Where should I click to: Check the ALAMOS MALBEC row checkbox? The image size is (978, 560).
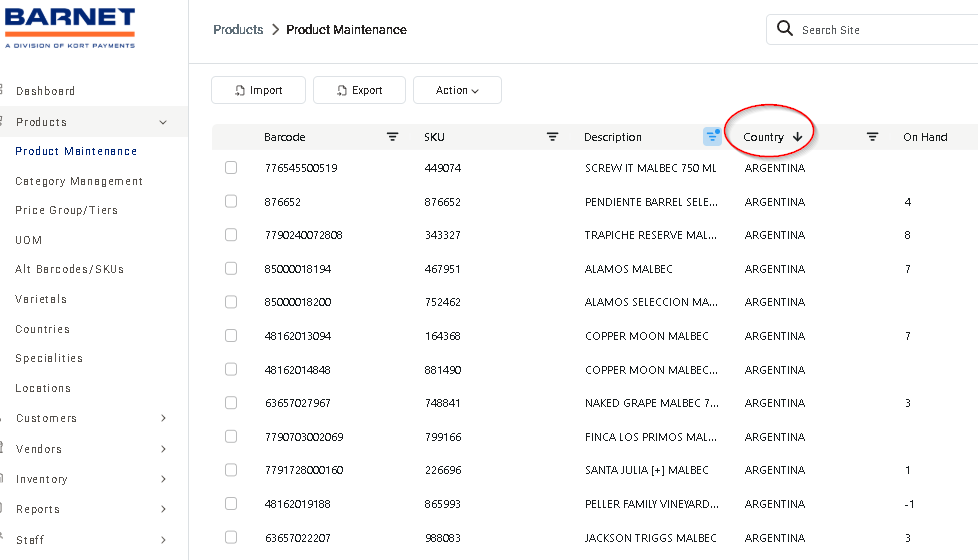point(231,268)
